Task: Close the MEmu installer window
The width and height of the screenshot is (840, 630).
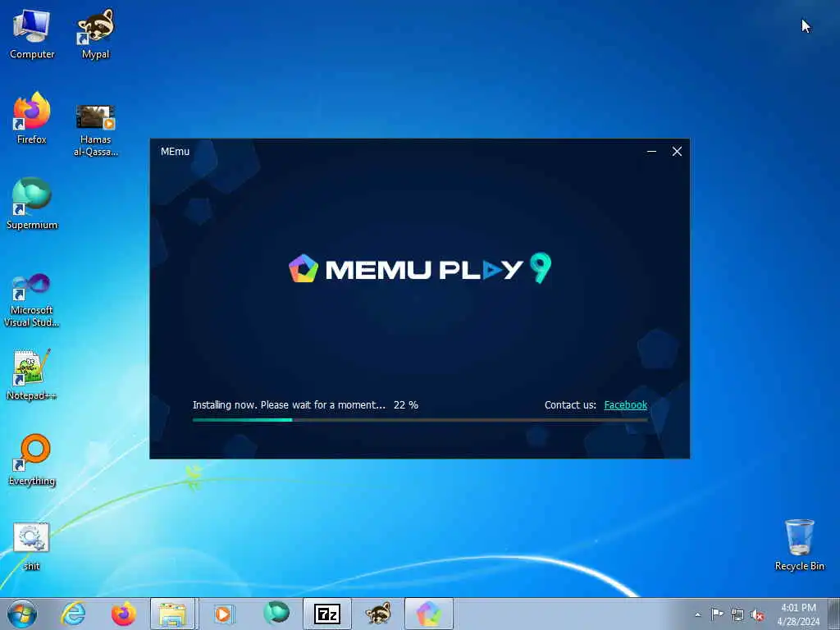Action: click(x=677, y=152)
